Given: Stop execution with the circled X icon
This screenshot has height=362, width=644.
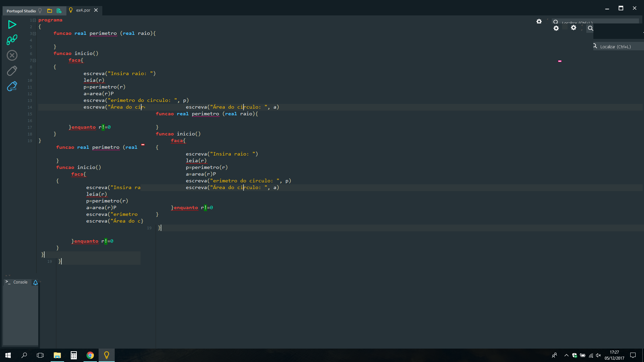Looking at the screenshot, I should 12,55.
